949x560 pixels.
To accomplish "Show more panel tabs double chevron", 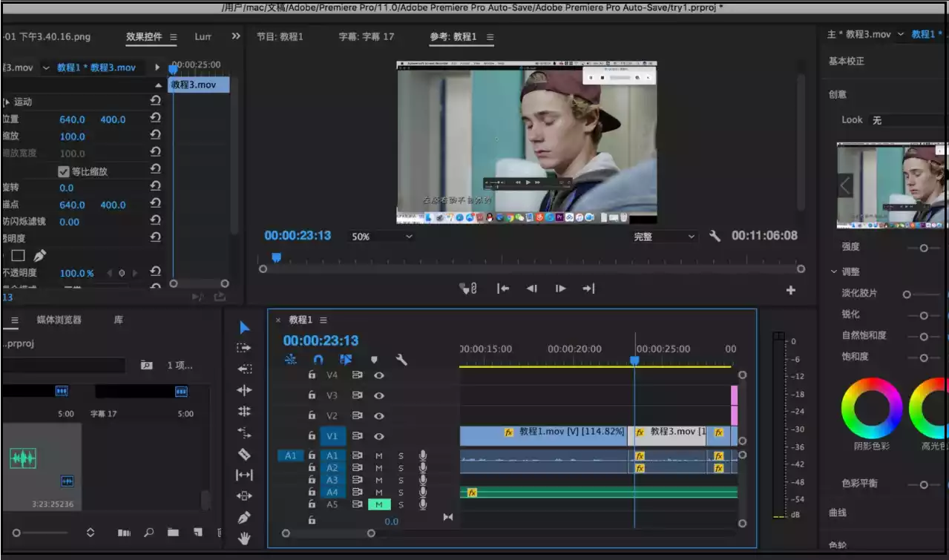I will (x=236, y=36).
